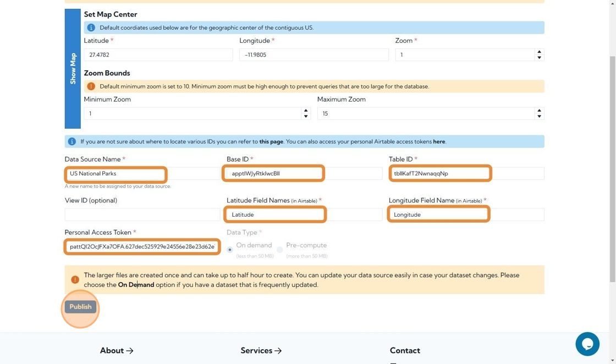Image resolution: width=616 pixels, height=364 pixels.
Task: Click the Contact footer heading
Action: click(x=405, y=351)
